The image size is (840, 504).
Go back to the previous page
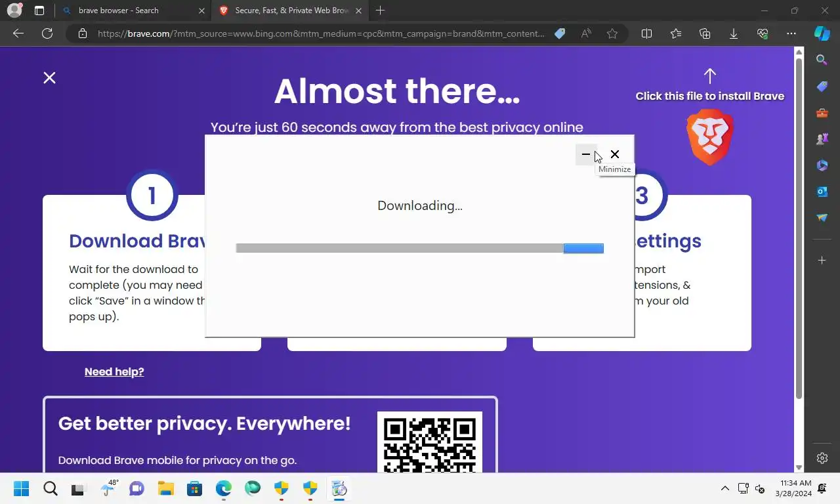point(18,33)
